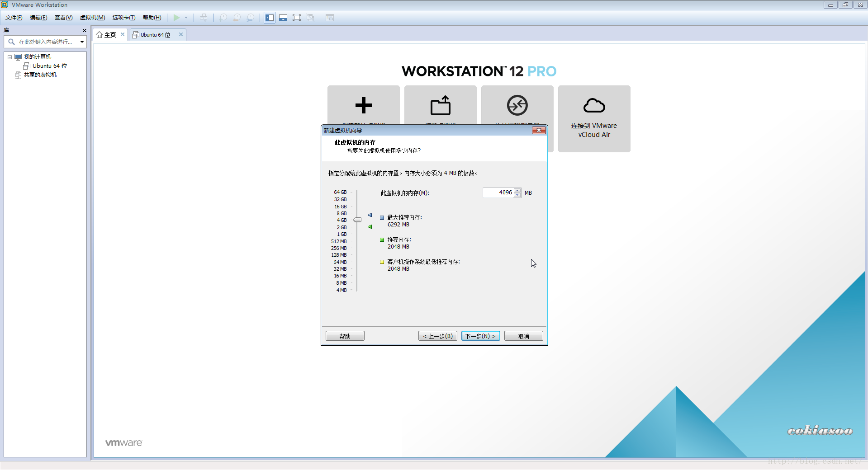868x470 pixels.
Task: Select 我的计算机 in the library tree
Action: click(x=37, y=57)
